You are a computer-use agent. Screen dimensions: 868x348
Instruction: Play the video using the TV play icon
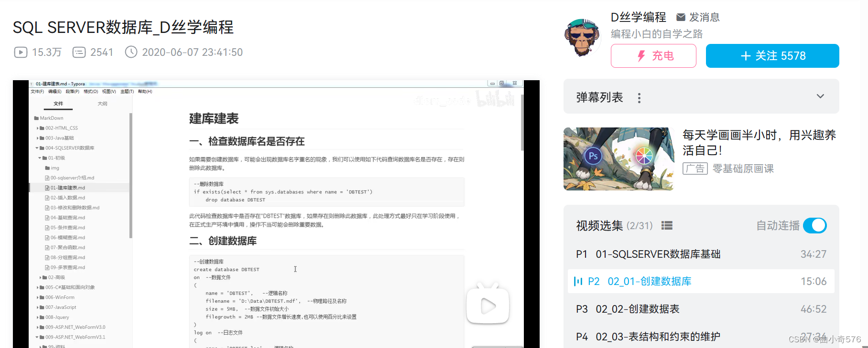click(x=488, y=304)
